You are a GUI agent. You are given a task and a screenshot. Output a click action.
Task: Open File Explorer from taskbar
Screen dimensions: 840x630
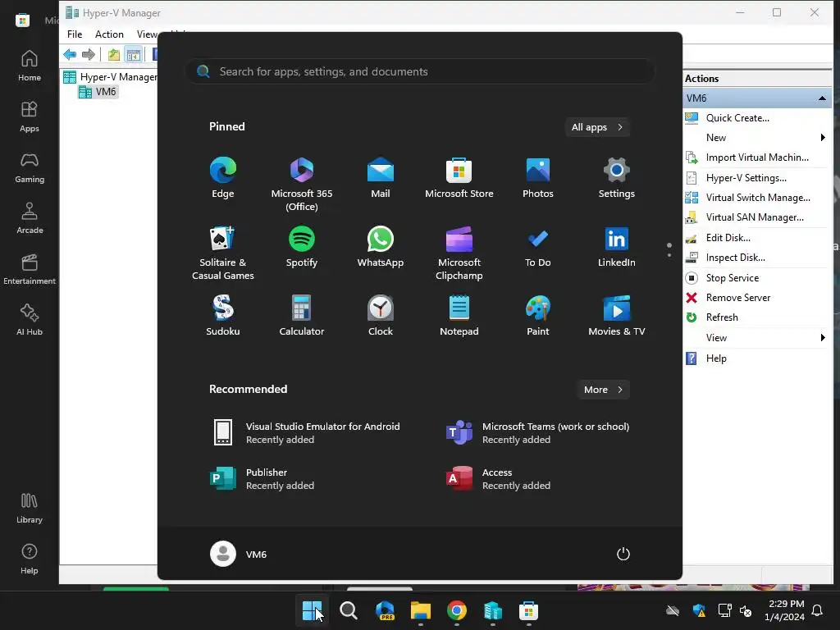tap(421, 610)
